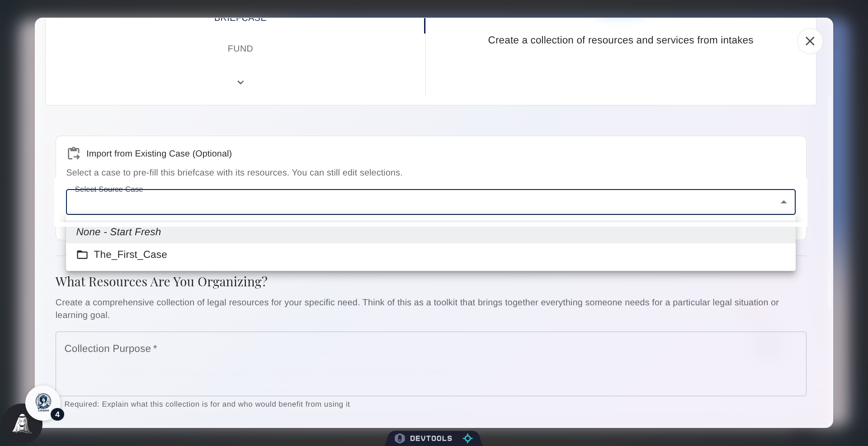This screenshot has width=868, height=446.
Task: Click the chevron below the FUND label
Action: [240, 82]
